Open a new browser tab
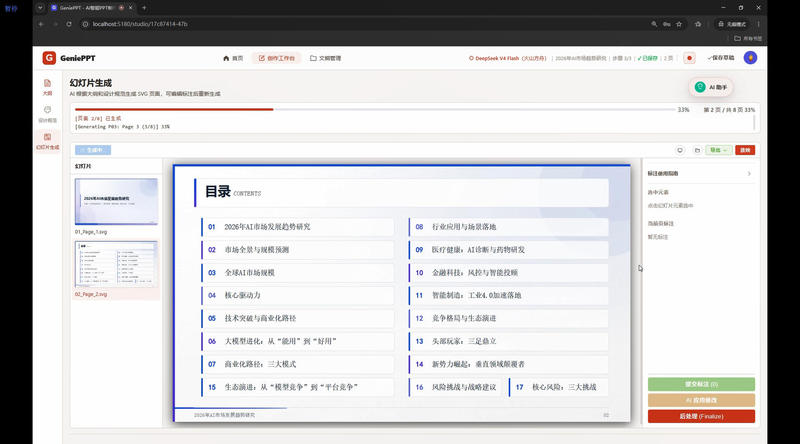 coord(144,8)
